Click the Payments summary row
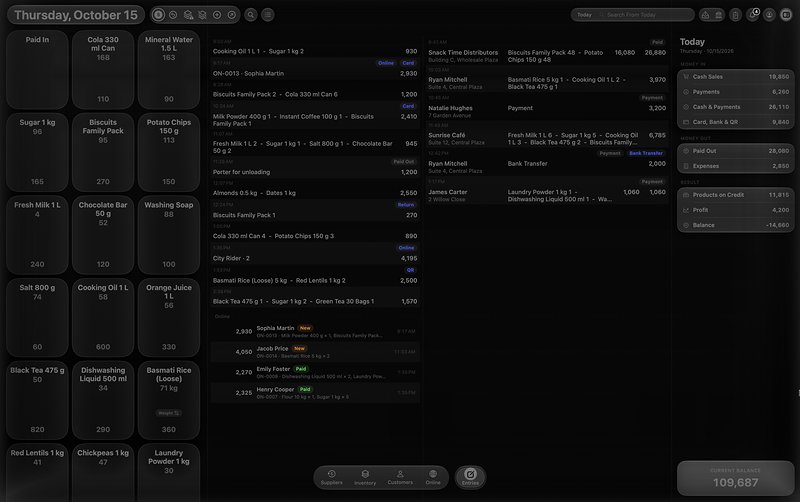Screen dimensions: 800x502 (735, 92)
